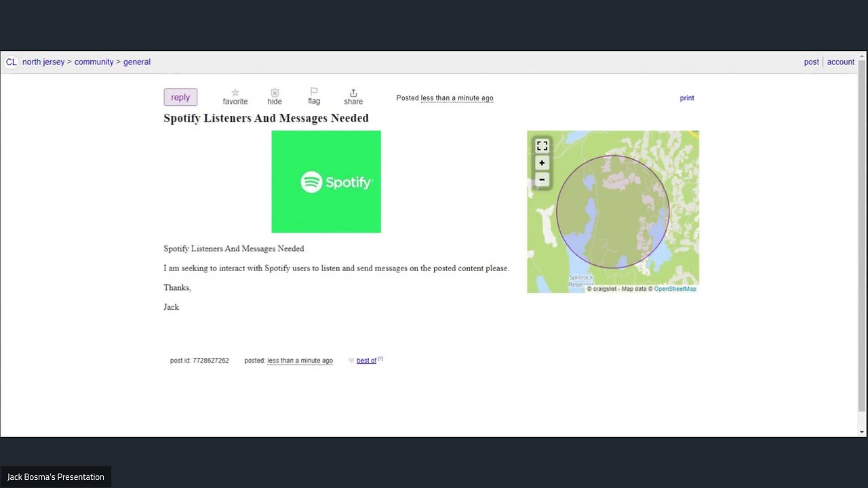Screen dimensions: 868x488
Task: Favorite this posting with the star icon
Action: [x=235, y=97]
